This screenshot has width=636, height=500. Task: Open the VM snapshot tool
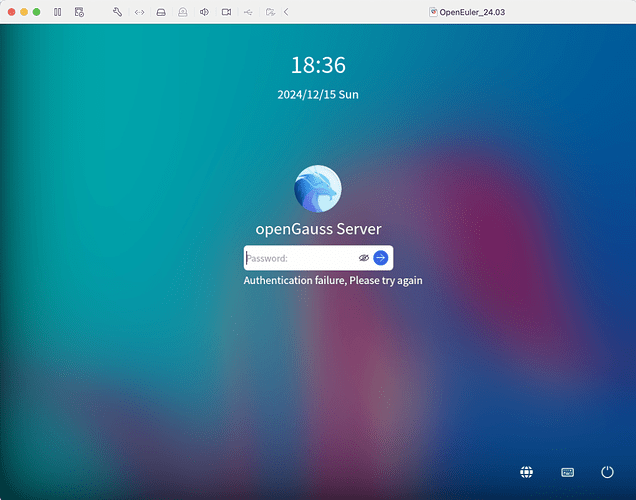[x=80, y=12]
